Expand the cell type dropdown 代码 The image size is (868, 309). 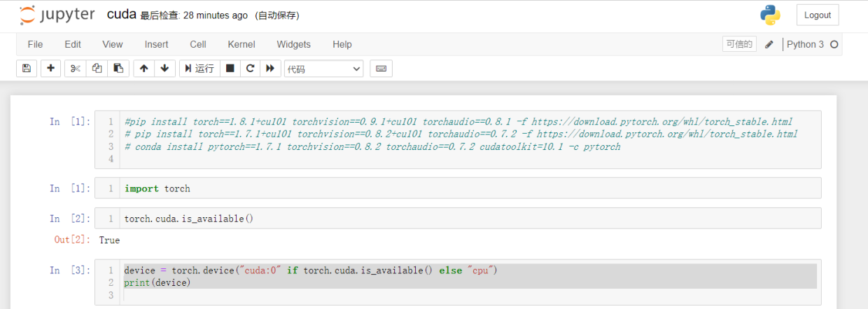(324, 69)
